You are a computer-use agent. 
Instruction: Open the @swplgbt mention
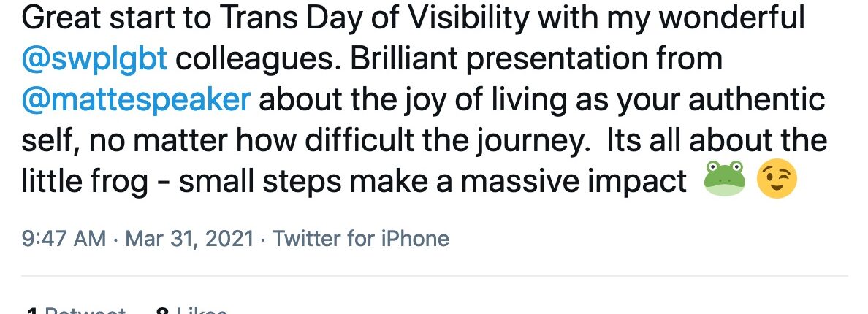pyautogui.click(x=94, y=59)
